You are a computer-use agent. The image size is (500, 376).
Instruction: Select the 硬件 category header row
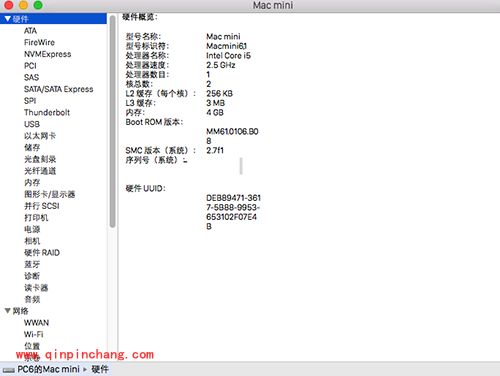click(53, 19)
